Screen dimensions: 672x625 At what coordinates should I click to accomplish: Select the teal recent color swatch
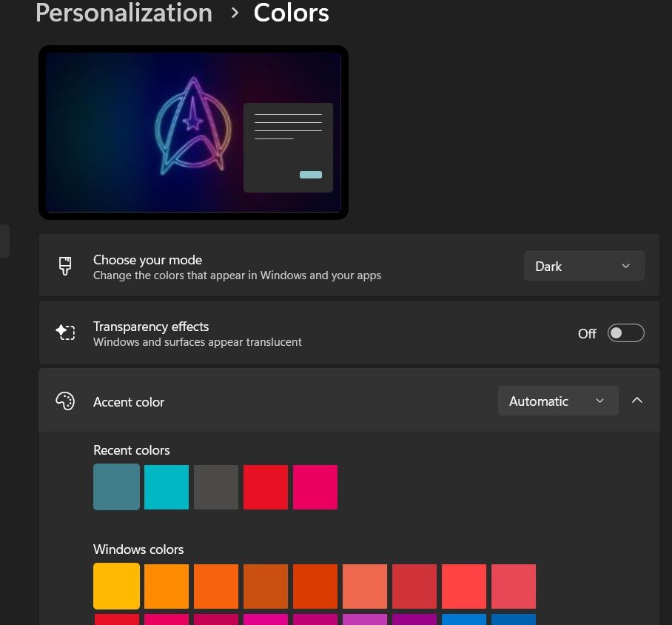[x=116, y=487]
